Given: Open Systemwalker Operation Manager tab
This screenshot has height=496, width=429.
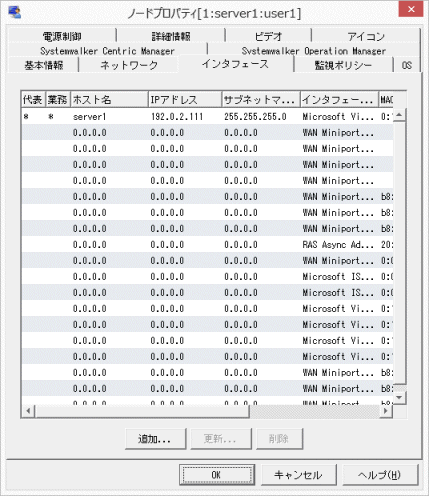Looking at the screenshot, I should [x=314, y=51].
